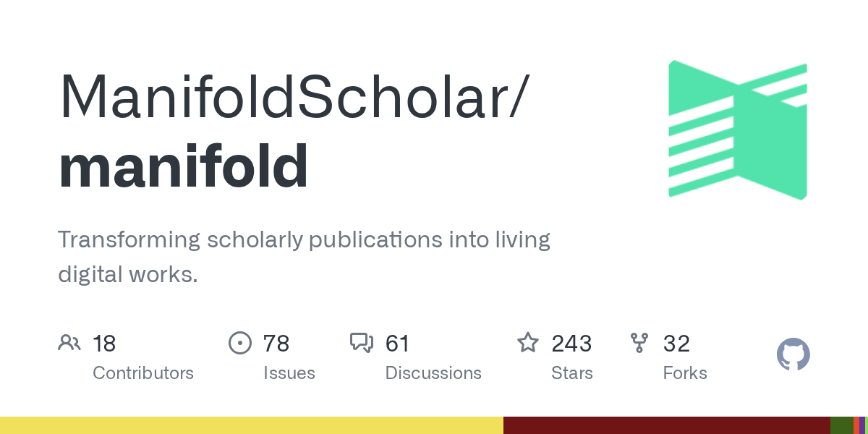This screenshot has height=434, width=868.
Task: Click the GitHub Octocat logo
Action: (x=793, y=355)
